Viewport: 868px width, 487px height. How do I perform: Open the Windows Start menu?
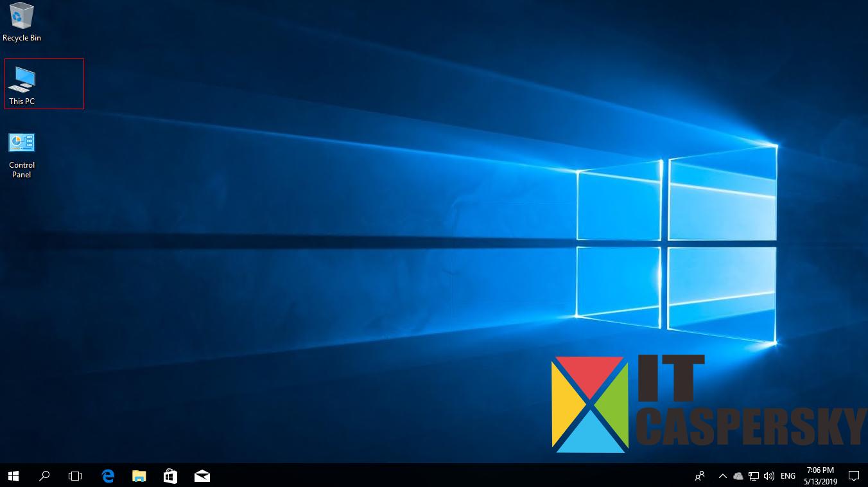[x=13, y=476]
